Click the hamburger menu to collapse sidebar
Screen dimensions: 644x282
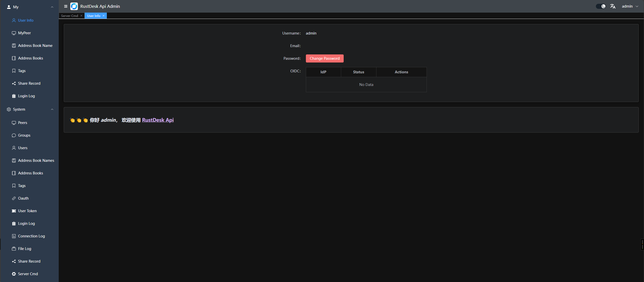(x=65, y=6)
